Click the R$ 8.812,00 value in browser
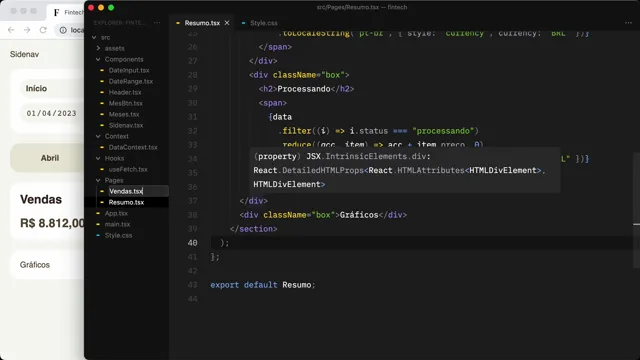 pyautogui.click(x=52, y=223)
